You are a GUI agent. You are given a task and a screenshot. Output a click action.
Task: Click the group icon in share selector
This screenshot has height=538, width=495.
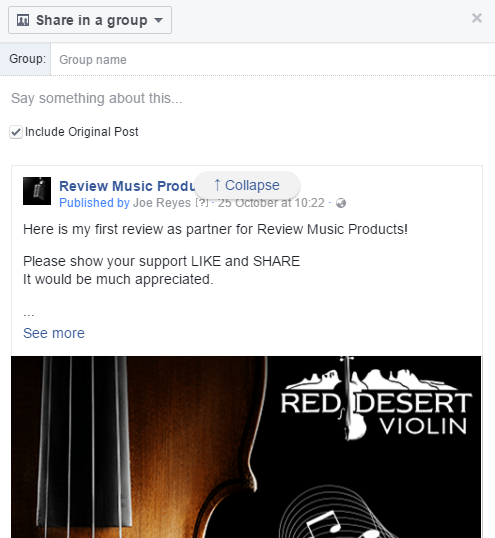click(x=23, y=20)
